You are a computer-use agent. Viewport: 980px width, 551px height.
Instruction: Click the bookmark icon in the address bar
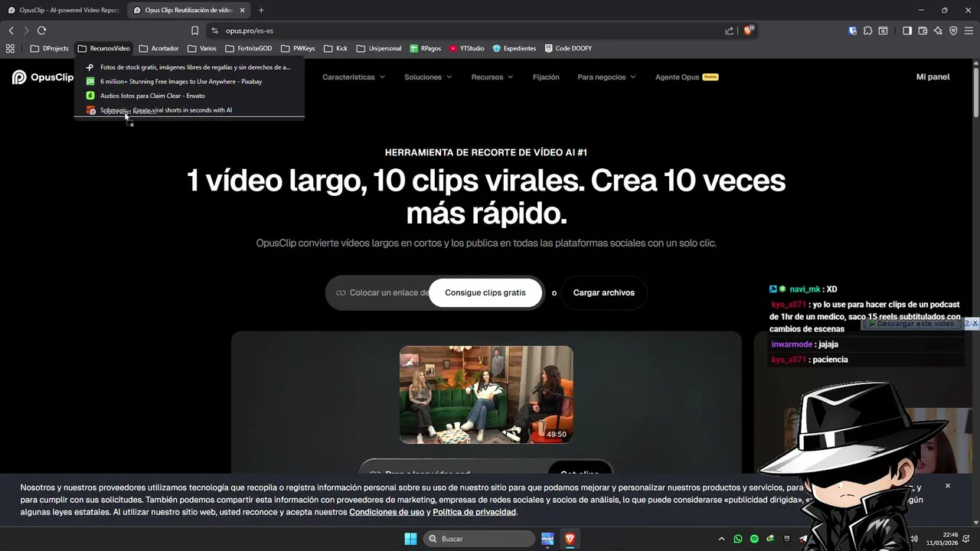pos(194,31)
